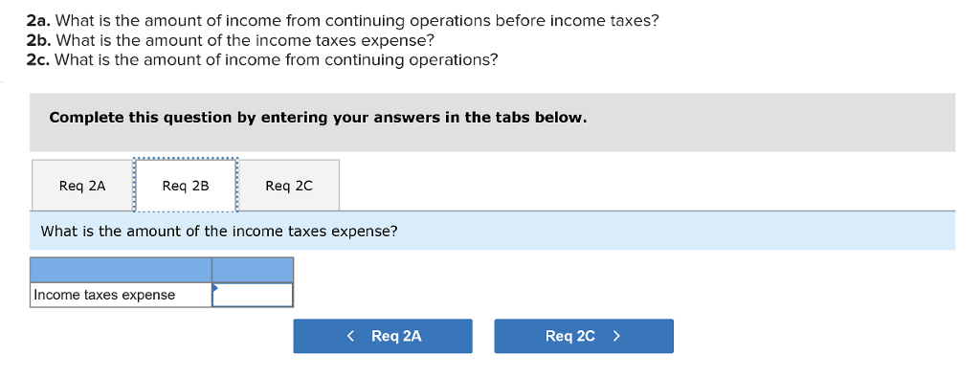Click the 'Complete this question' instruction banner
The height and width of the screenshot is (377, 980).
click(x=493, y=122)
